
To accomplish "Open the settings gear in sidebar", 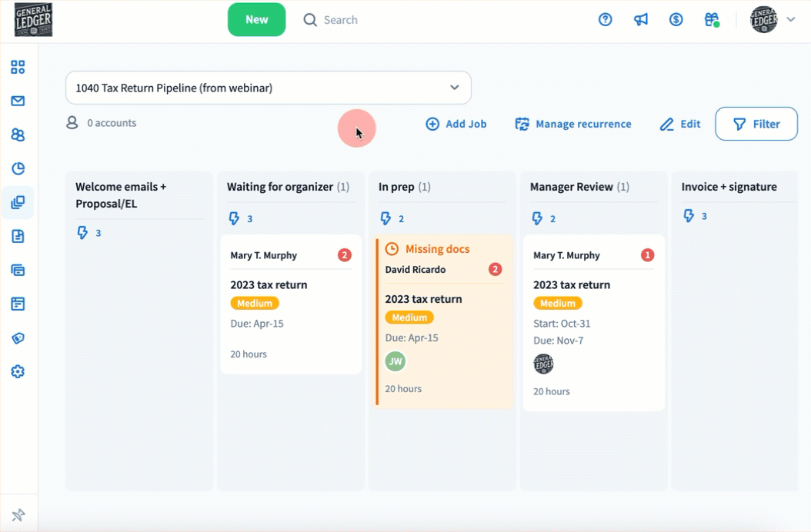I will point(18,371).
